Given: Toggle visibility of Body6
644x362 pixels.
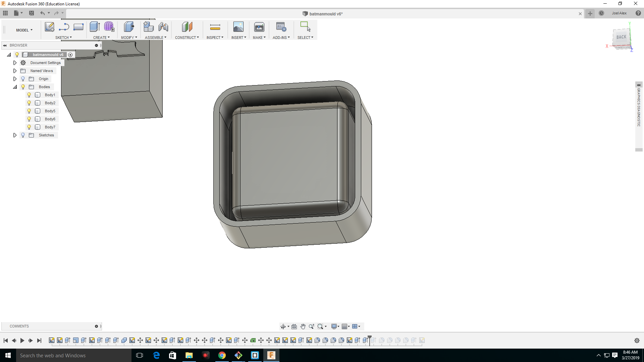Looking at the screenshot, I should (x=29, y=119).
